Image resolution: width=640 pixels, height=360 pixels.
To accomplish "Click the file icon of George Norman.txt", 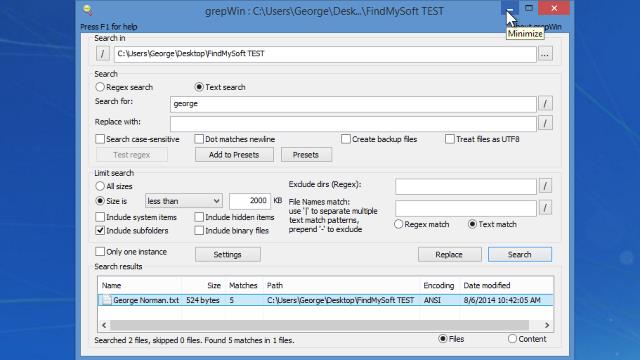I will (107, 300).
